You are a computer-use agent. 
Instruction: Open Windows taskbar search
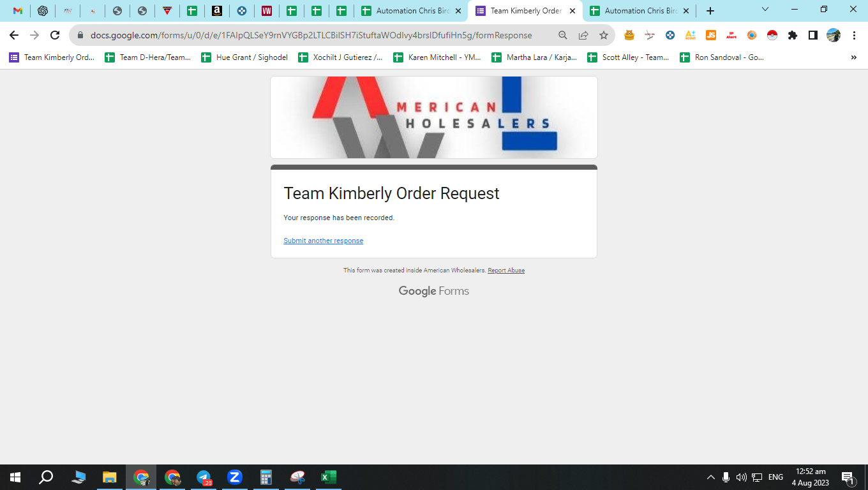46,477
